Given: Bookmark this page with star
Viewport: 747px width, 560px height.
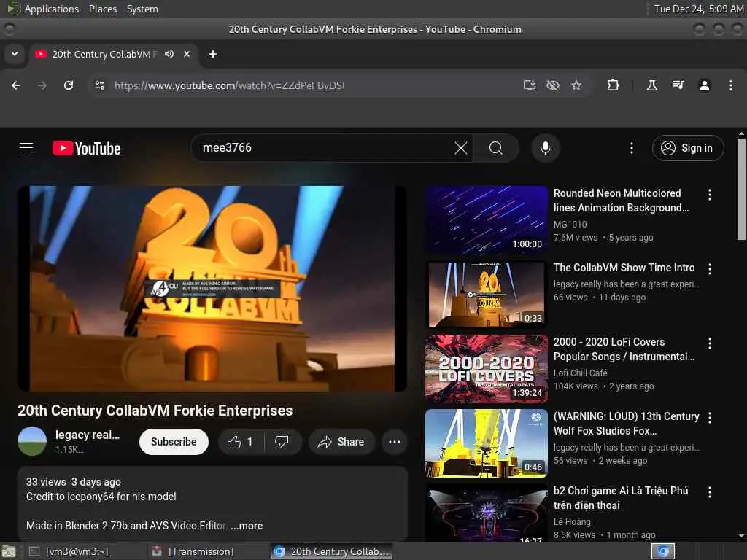Looking at the screenshot, I should [576, 85].
